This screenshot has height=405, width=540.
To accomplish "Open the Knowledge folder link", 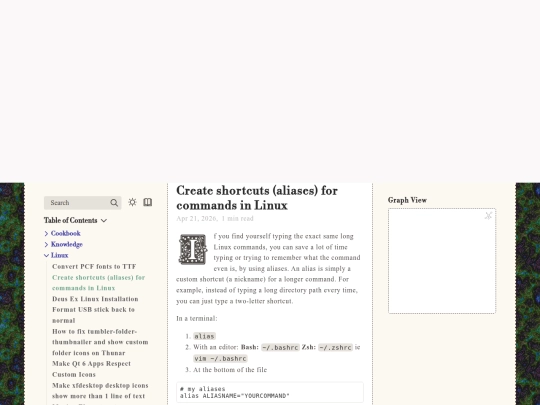I will [x=67, y=245].
